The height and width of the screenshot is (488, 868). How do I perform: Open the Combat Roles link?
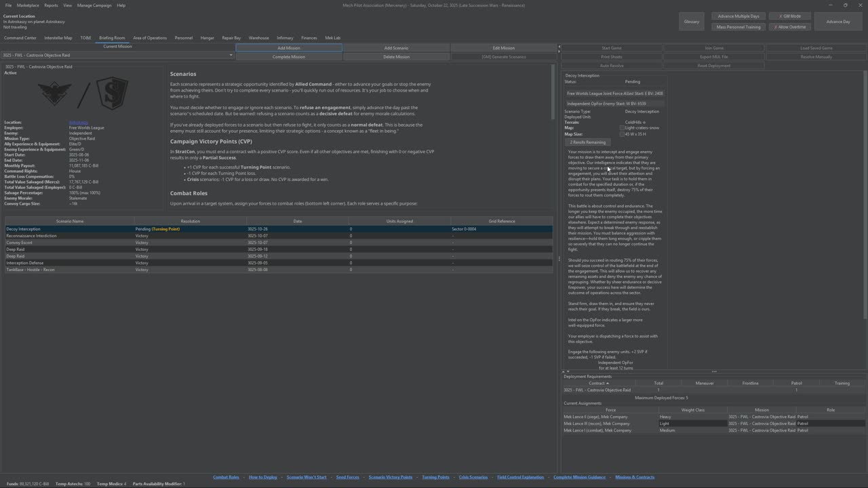tap(226, 477)
